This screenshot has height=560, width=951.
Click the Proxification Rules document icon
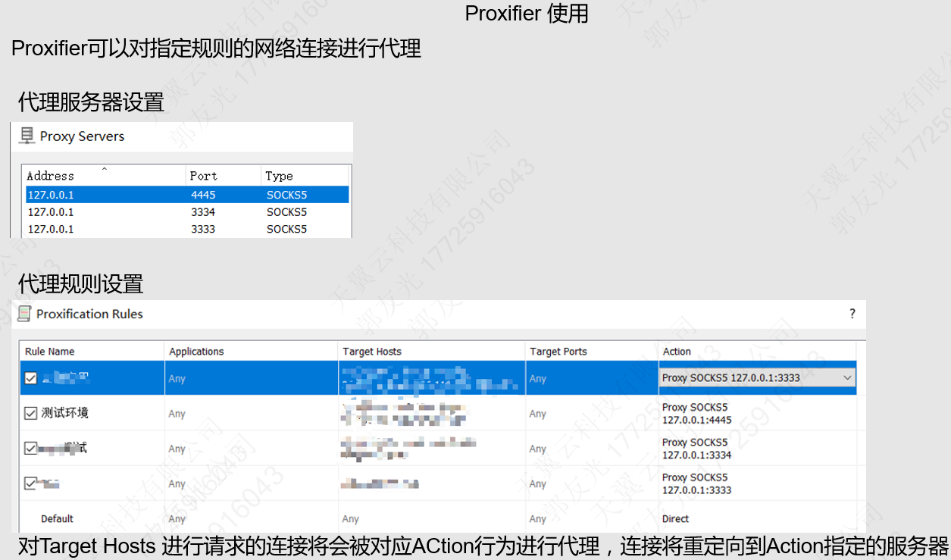coord(24,314)
